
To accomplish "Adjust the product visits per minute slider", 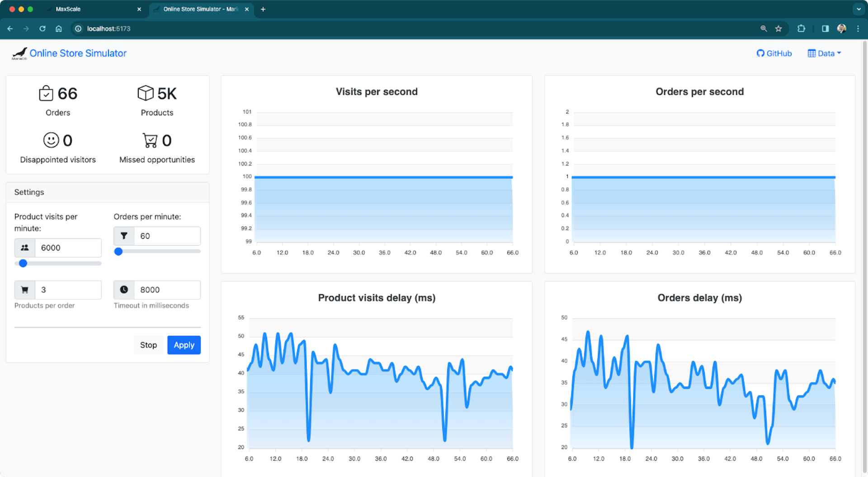I will (23, 263).
